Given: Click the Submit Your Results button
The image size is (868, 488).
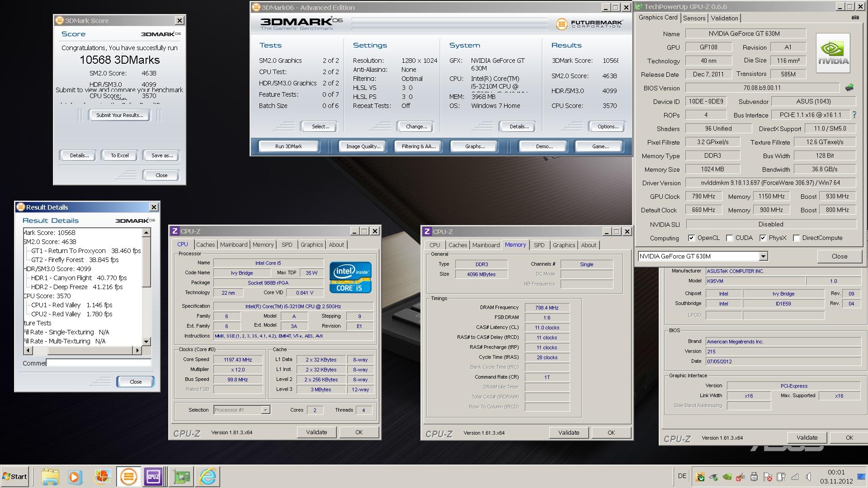Looking at the screenshot, I should point(120,115).
